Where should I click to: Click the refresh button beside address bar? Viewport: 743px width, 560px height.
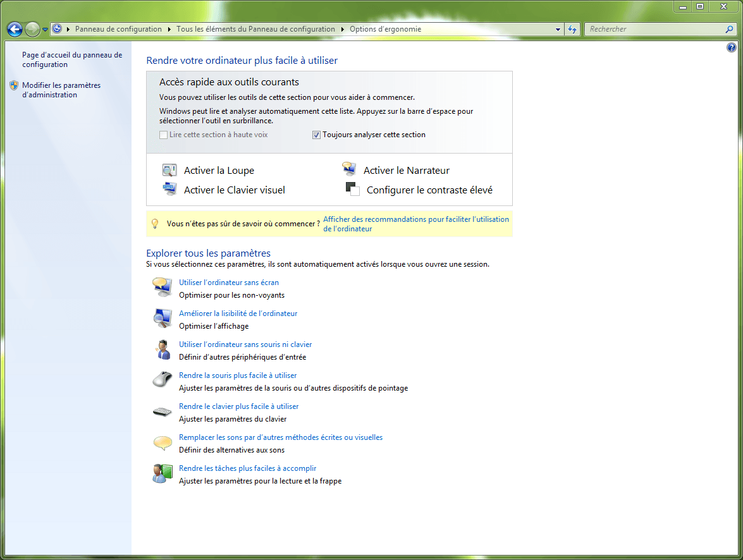572,29
